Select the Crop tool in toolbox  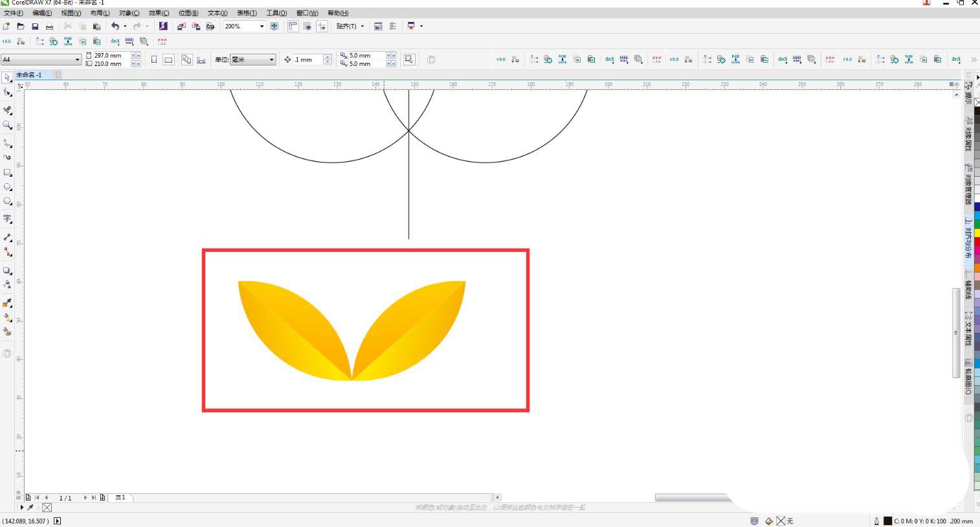click(x=7, y=109)
